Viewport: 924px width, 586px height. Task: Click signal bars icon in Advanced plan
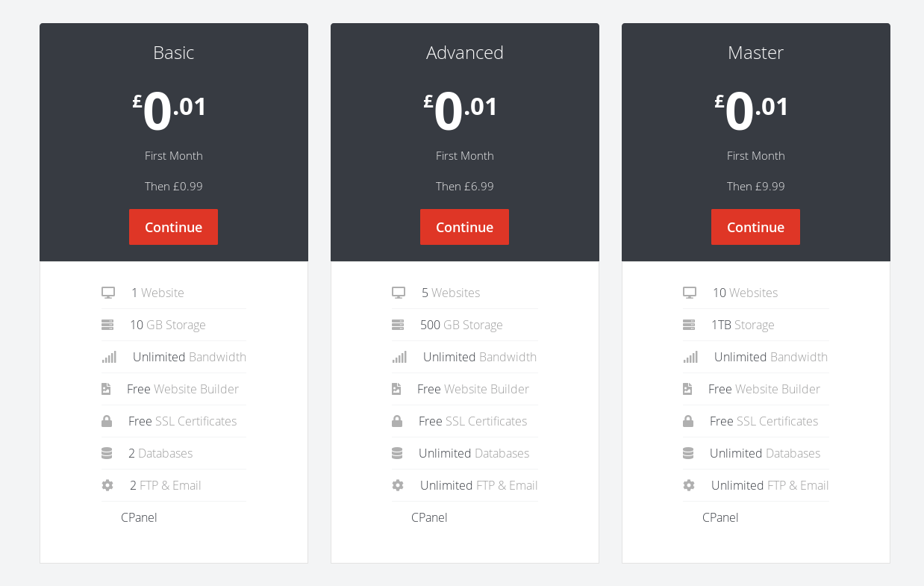pyautogui.click(x=399, y=357)
